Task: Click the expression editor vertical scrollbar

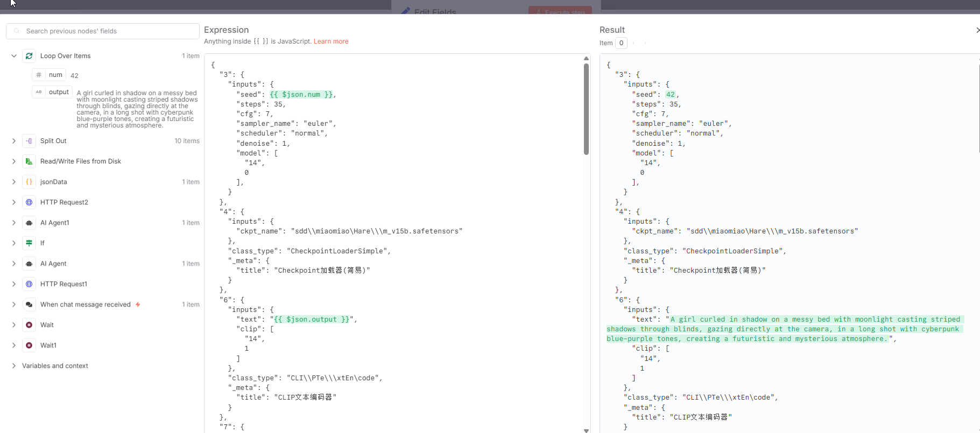Action: point(586,109)
